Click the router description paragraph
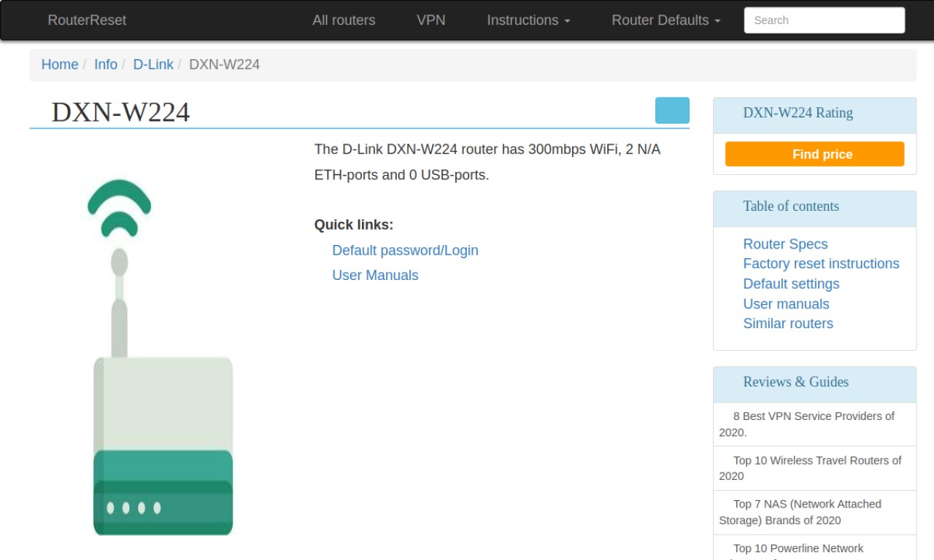 tap(487, 162)
